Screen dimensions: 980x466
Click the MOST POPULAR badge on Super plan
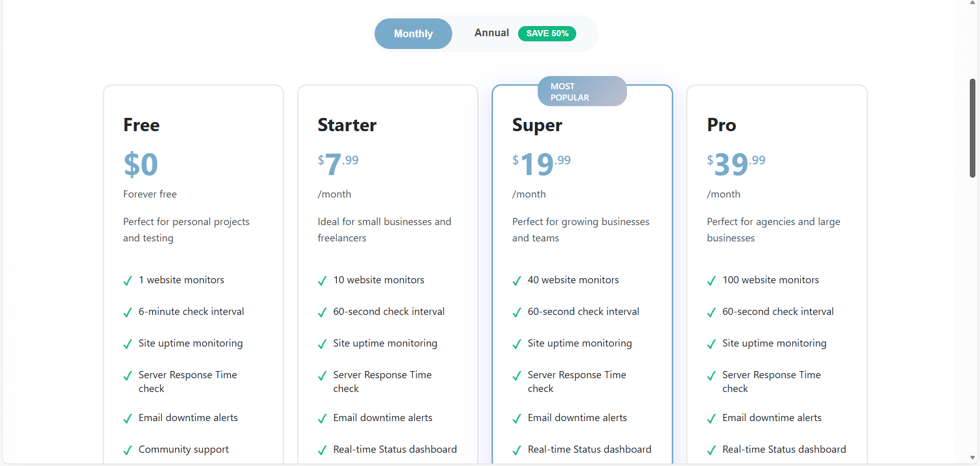point(582,91)
